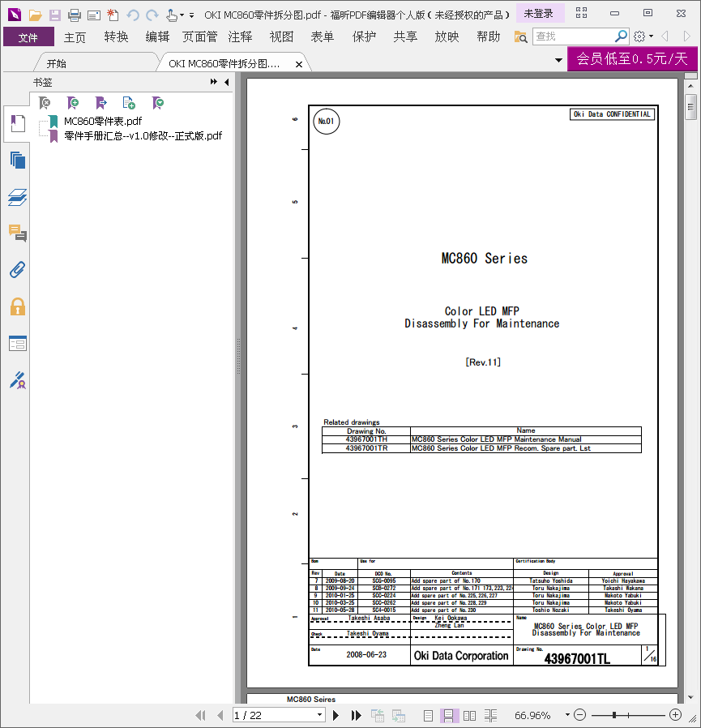Open the form Fields panel in sidebar
The image size is (701, 728).
click(x=18, y=344)
